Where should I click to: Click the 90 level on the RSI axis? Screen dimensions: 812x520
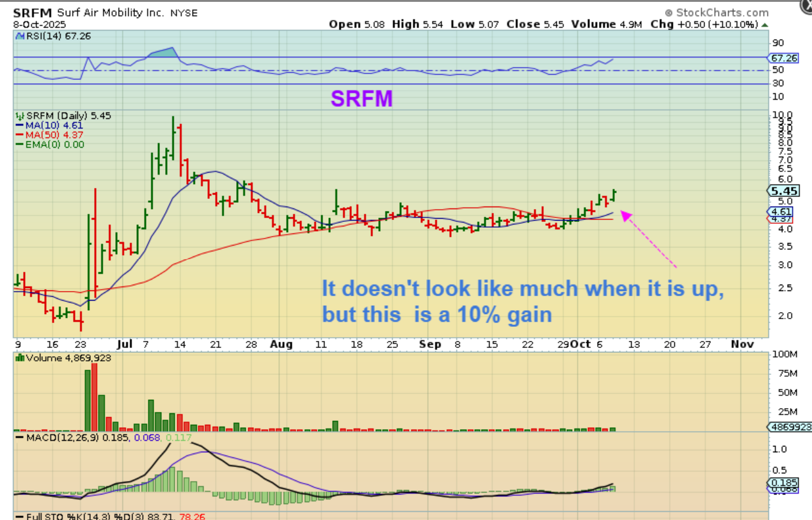[778, 42]
